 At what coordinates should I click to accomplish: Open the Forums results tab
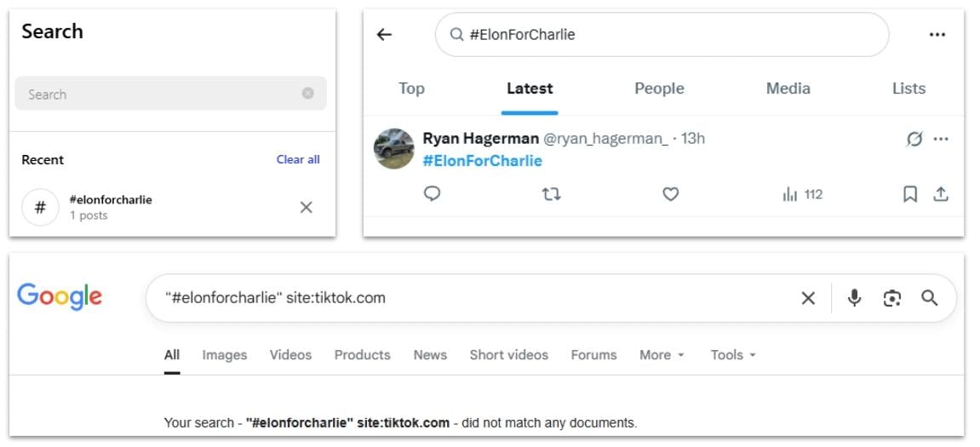coord(593,354)
